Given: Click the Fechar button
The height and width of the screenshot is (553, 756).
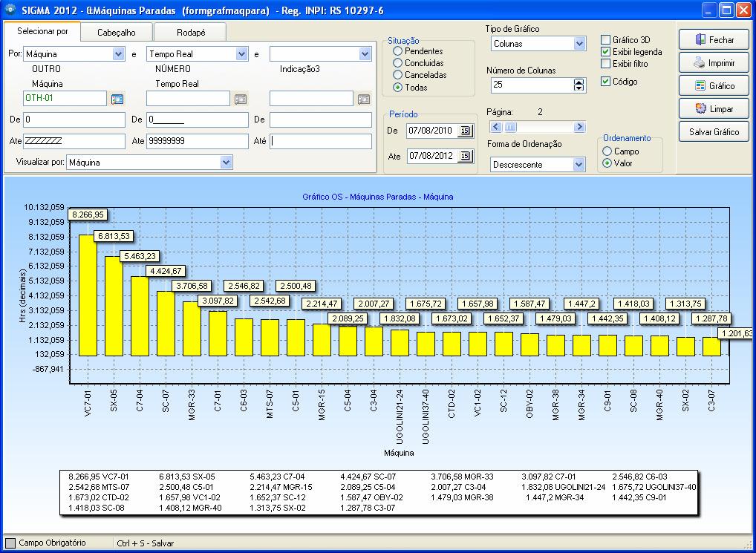Looking at the screenshot, I should 714,40.
